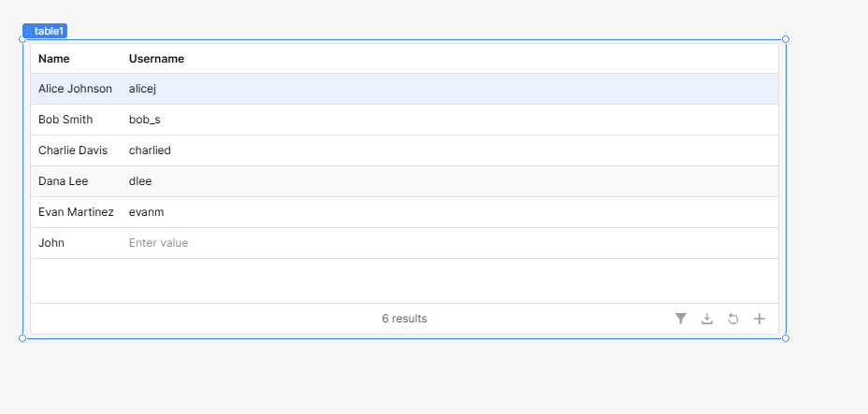Click the Evan Martinez name cell

click(x=77, y=212)
